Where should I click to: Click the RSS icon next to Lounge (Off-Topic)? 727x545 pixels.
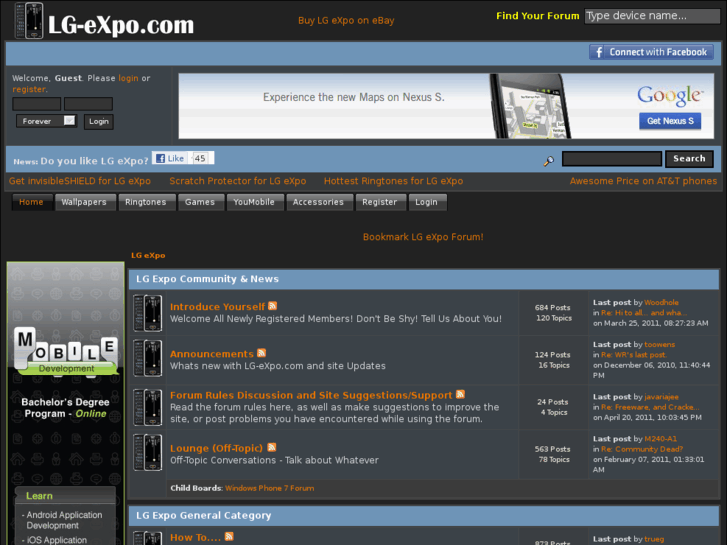point(272,447)
